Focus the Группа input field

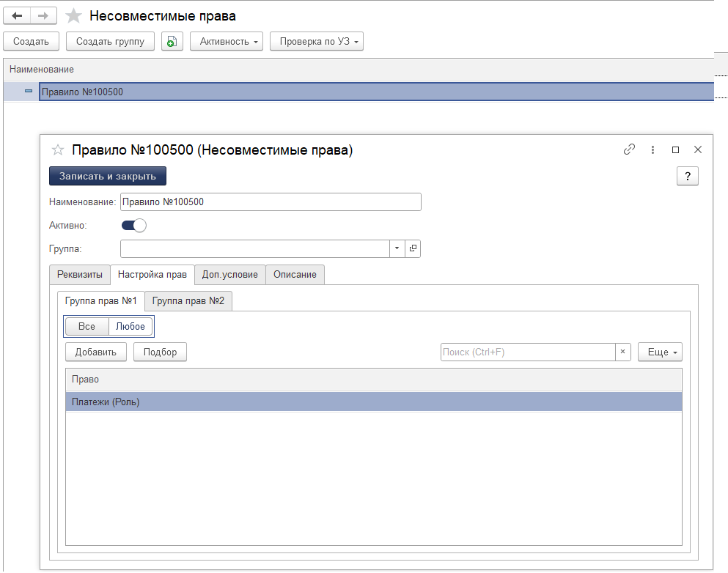pos(255,248)
